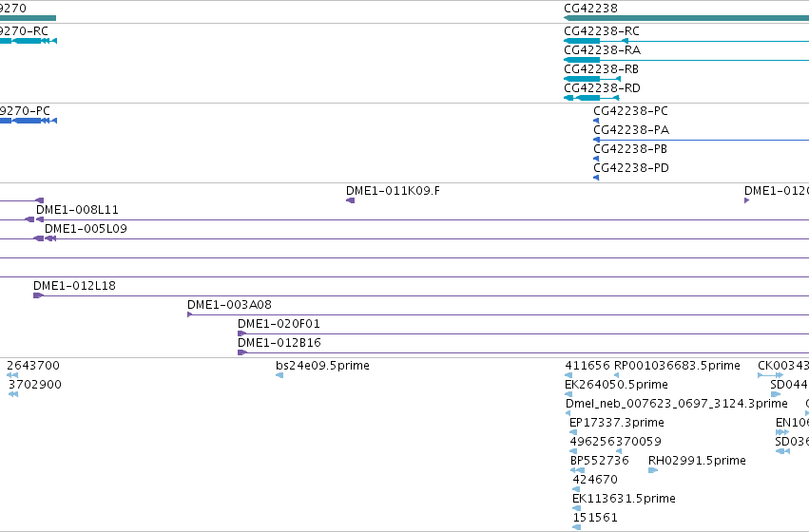The width and height of the screenshot is (809, 532).
Task: Select the CG42238-PC protein label
Action: point(630,111)
